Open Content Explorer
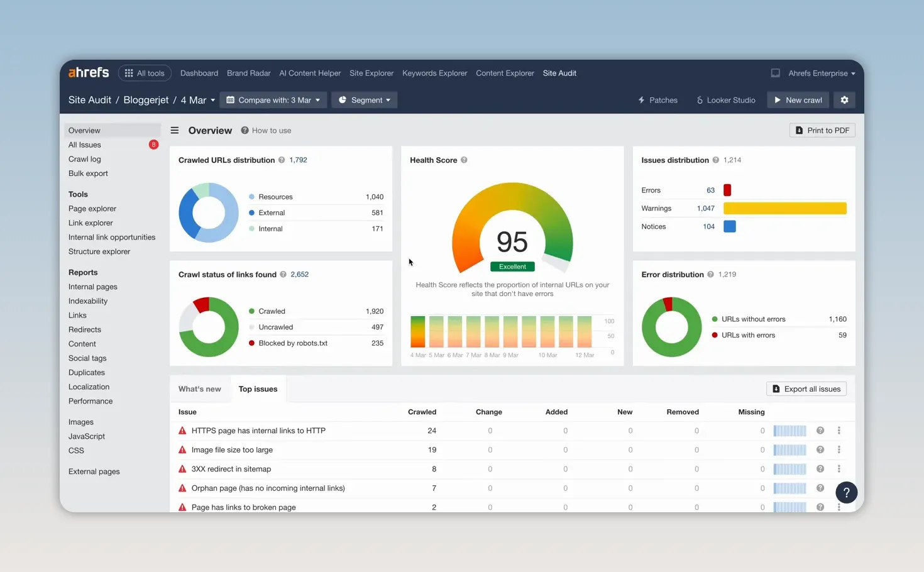 point(505,73)
